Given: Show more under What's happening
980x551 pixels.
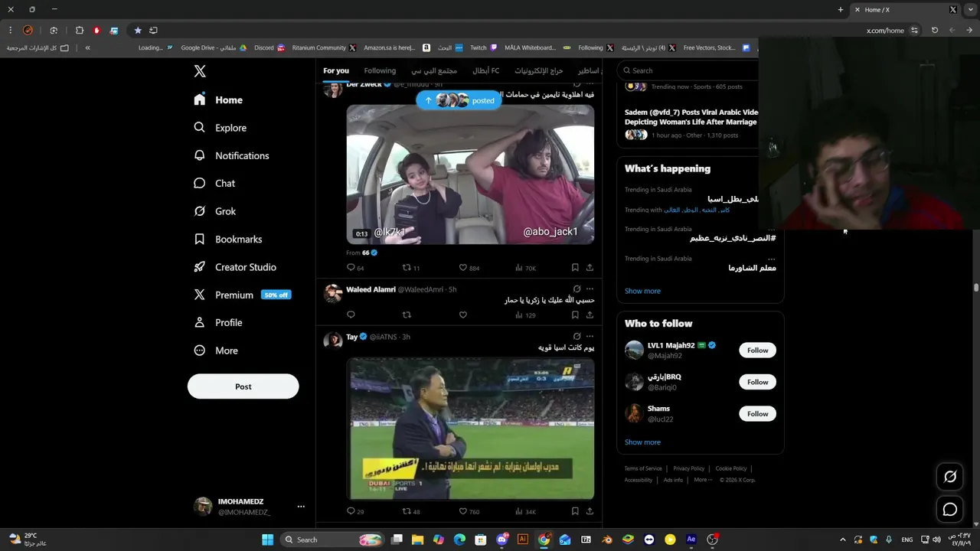Looking at the screenshot, I should click(x=642, y=291).
